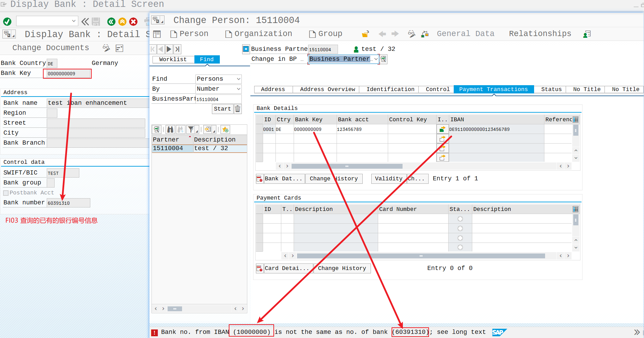The height and width of the screenshot is (338, 644).
Task: Select fourth Payment Cards standard radio button
Action: (x=460, y=247)
